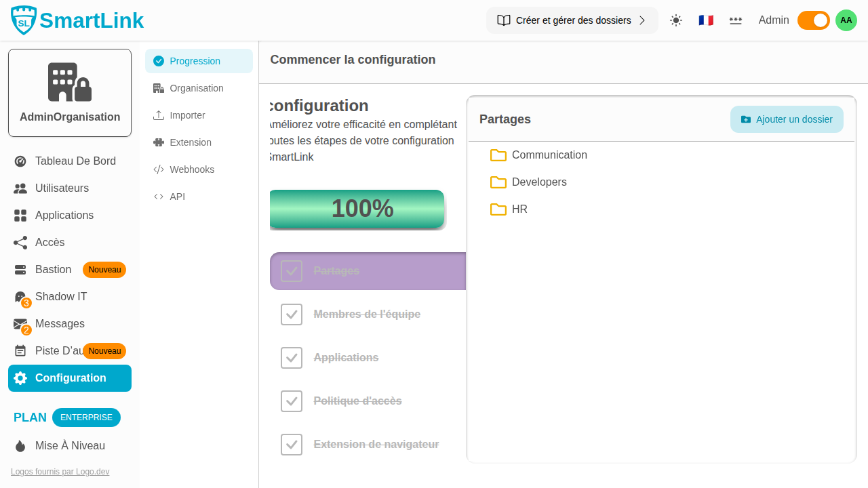This screenshot has width=868, height=488.
Task: Click the sun theme switcher icon
Action: (675, 20)
